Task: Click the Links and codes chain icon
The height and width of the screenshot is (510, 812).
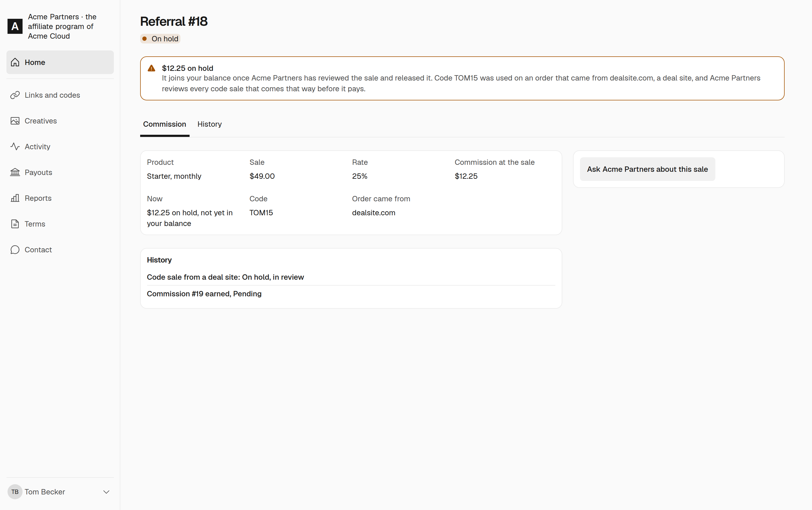Action: [x=15, y=95]
